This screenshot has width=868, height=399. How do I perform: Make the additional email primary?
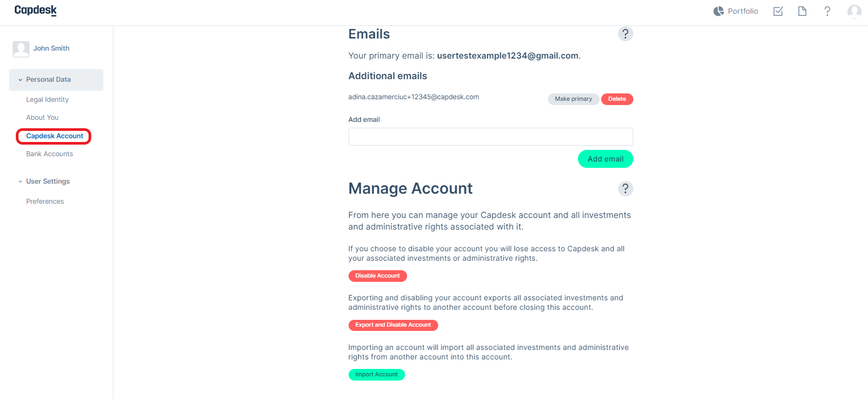coord(573,99)
